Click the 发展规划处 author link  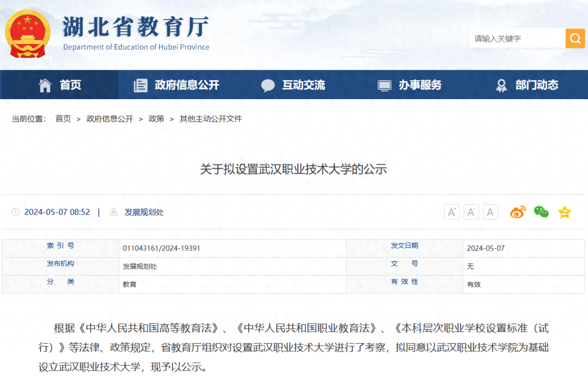[x=144, y=212]
